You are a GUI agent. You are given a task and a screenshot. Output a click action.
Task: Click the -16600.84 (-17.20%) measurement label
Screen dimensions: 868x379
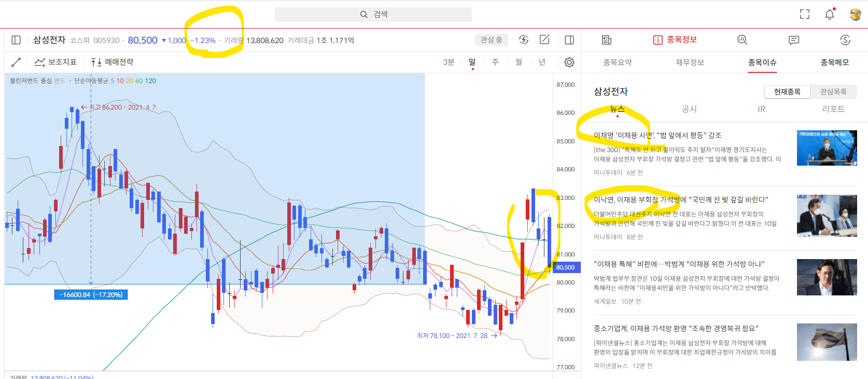click(x=91, y=295)
